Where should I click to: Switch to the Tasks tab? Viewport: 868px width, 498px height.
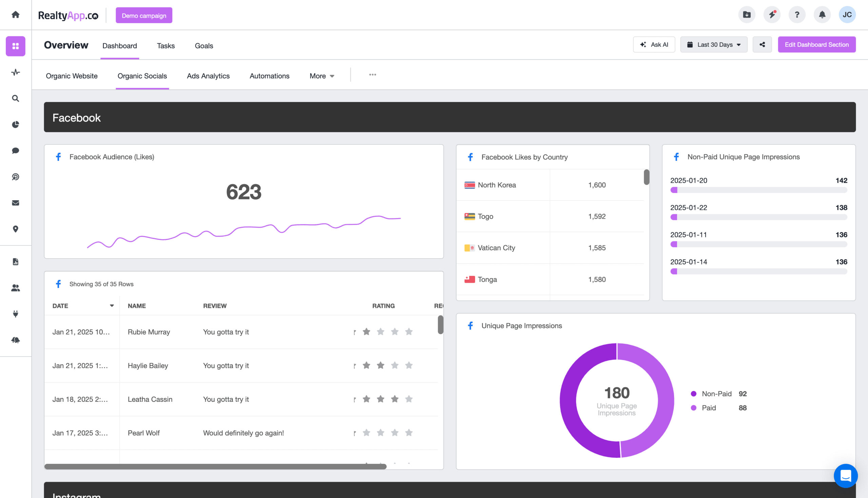click(x=165, y=46)
